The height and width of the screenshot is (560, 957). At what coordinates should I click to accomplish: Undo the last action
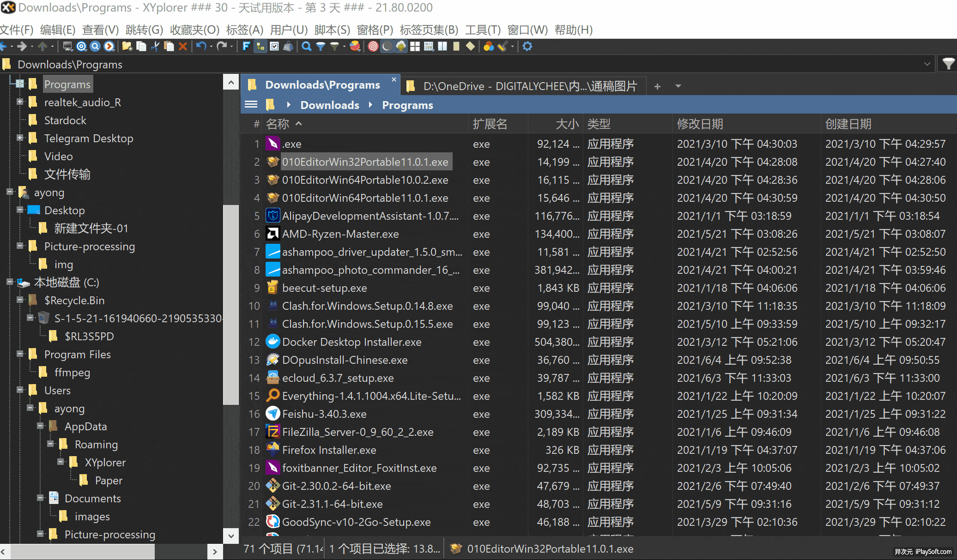201,46
